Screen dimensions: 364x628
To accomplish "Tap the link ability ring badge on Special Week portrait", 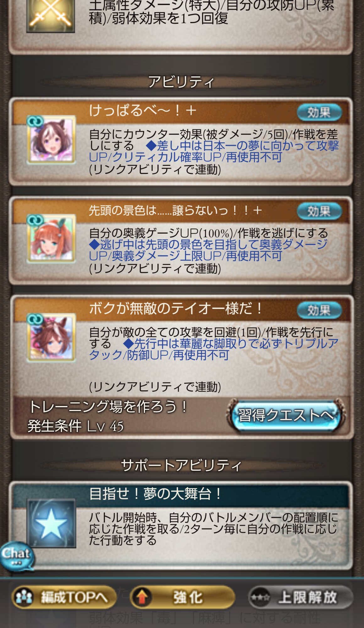I will click(x=35, y=121).
